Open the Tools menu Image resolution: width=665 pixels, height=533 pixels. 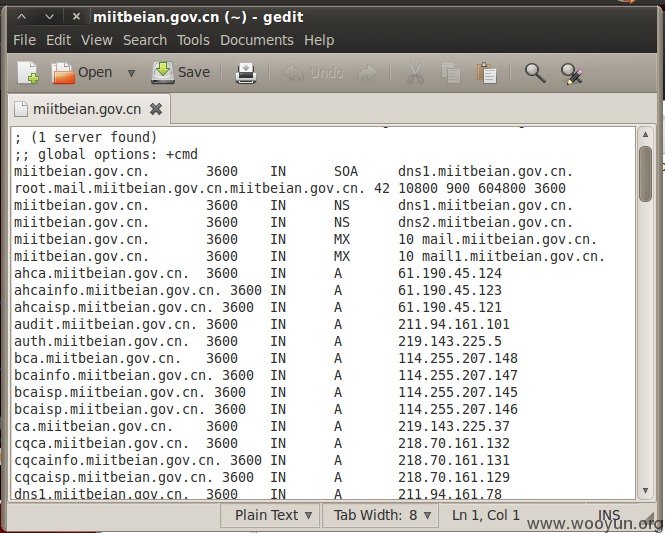pos(193,40)
